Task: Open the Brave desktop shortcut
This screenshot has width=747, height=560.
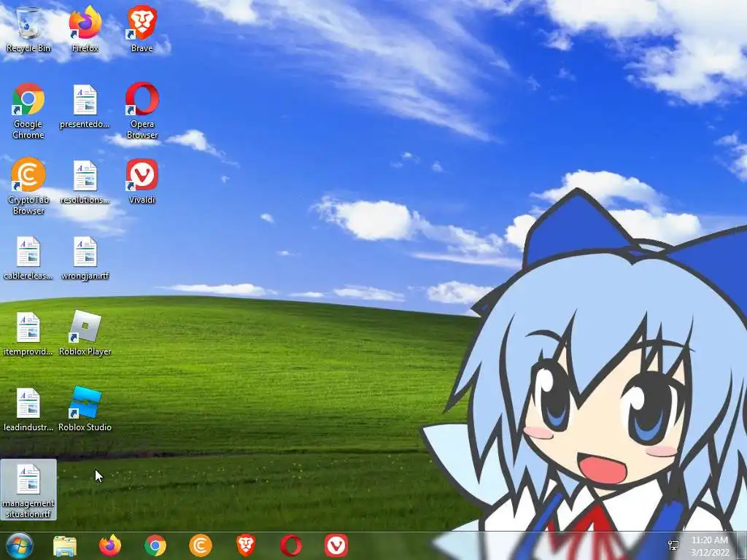Action: point(142,29)
